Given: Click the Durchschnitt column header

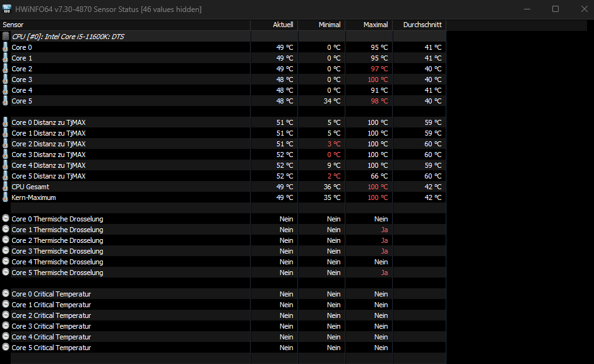Looking at the screenshot, I should (x=419, y=25).
